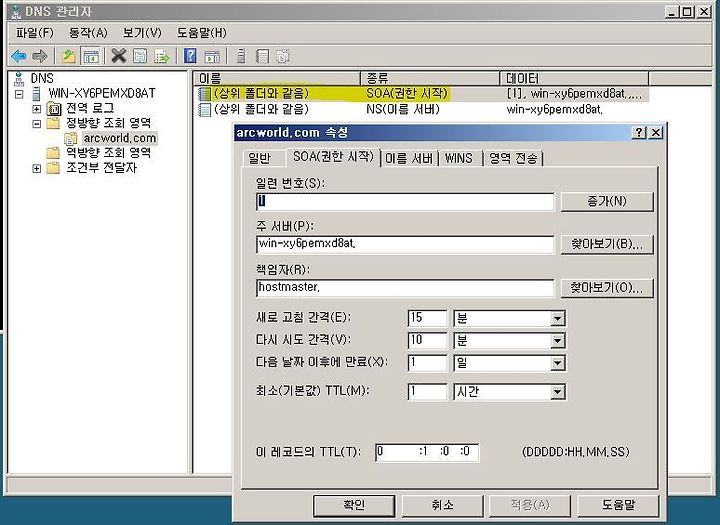720x525 pixels.
Task: Switch to the WINS tab
Action: tap(458, 158)
